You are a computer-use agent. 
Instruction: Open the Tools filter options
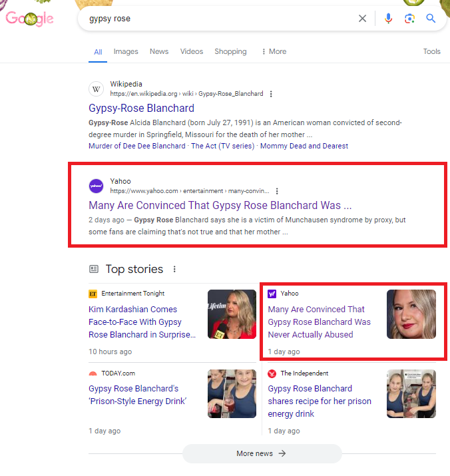point(432,52)
